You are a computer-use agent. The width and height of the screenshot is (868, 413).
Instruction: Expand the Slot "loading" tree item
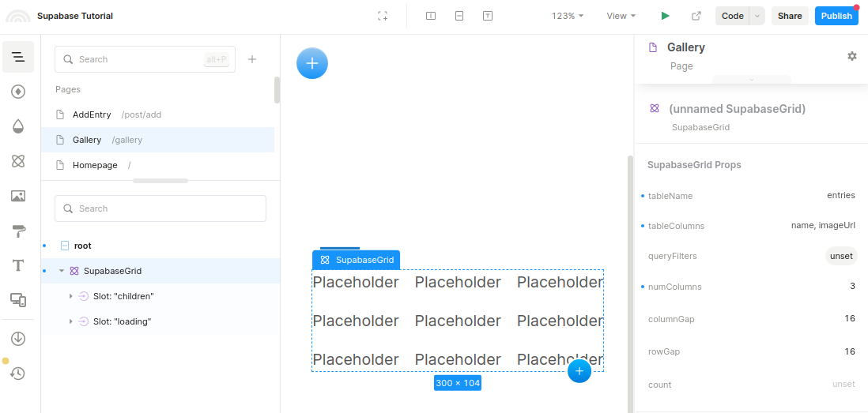pos(71,321)
